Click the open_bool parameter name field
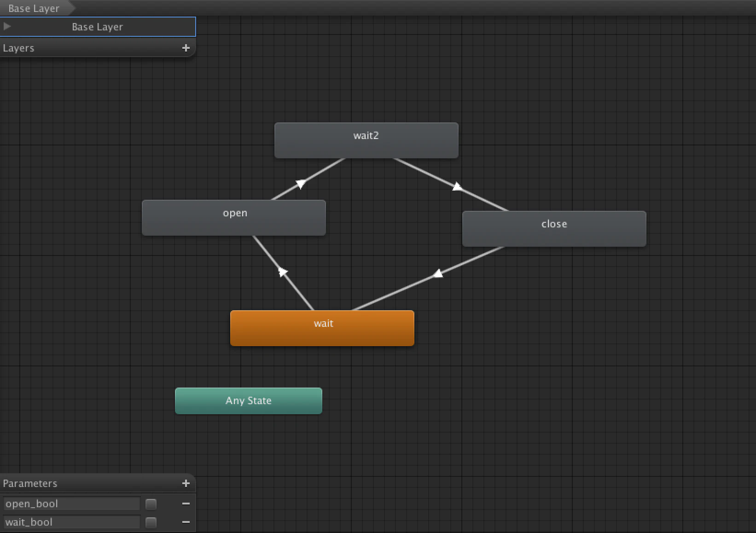 [71, 504]
